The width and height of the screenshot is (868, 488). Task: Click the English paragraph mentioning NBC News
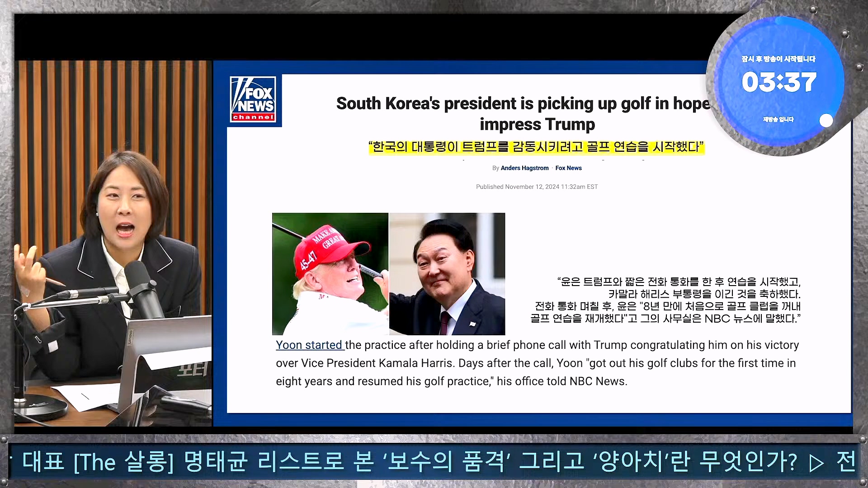tap(537, 363)
